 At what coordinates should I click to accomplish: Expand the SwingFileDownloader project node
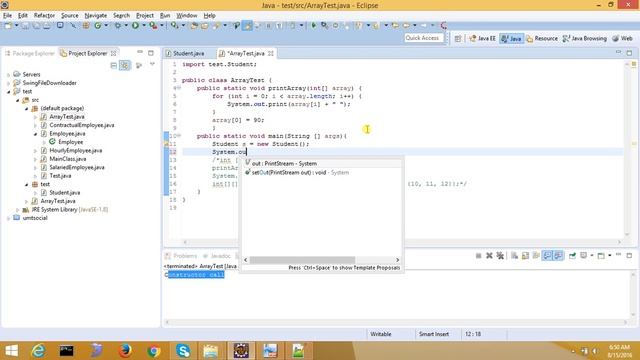[x=8, y=83]
